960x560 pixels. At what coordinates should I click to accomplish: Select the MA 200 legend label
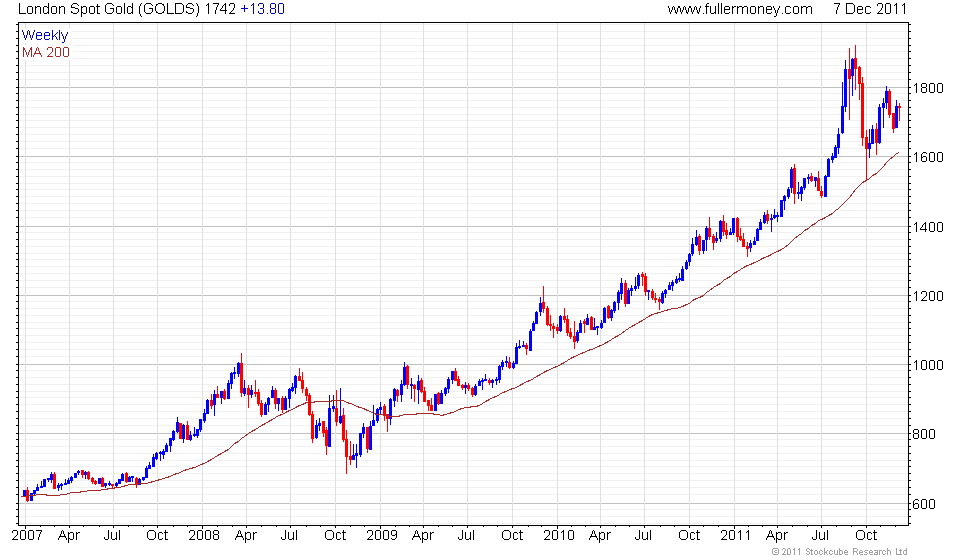tap(46, 53)
